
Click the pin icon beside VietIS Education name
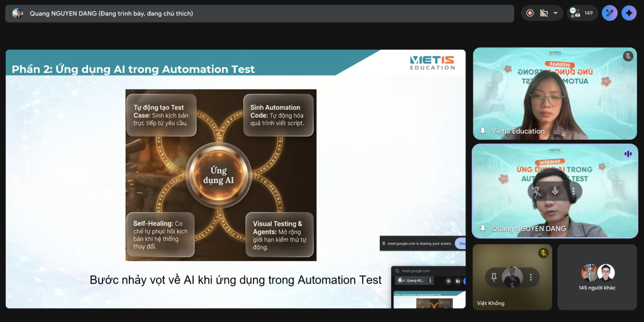point(482,131)
